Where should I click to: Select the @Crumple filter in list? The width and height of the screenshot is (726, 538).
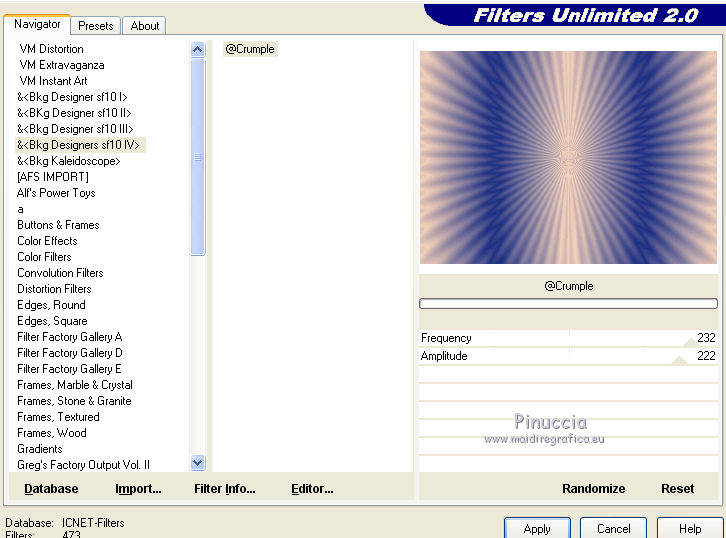click(250, 49)
